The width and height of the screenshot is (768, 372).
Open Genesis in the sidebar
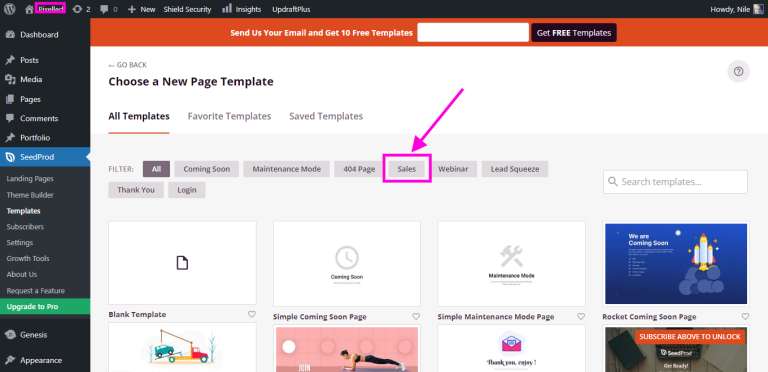33,335
